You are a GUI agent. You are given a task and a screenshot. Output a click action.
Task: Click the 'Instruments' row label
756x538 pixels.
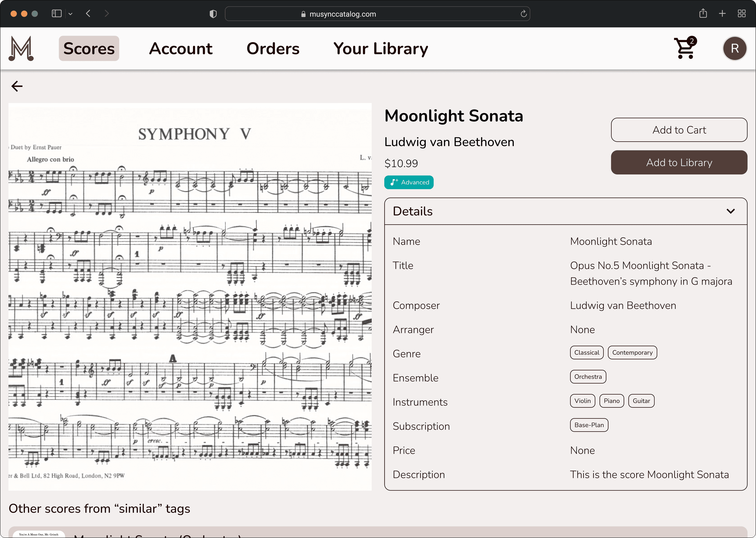(420, 402)
